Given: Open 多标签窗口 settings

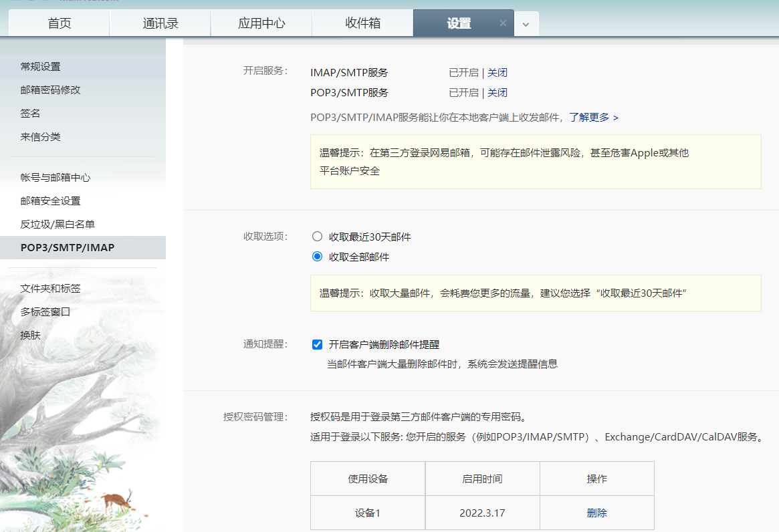Looking at the screenshot, I should coord(45,311).
